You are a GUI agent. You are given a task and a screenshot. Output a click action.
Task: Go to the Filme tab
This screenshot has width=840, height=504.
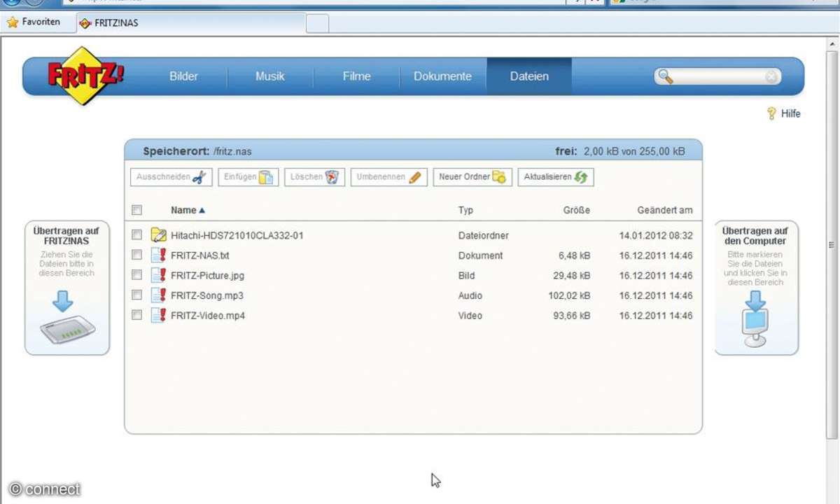356,76
